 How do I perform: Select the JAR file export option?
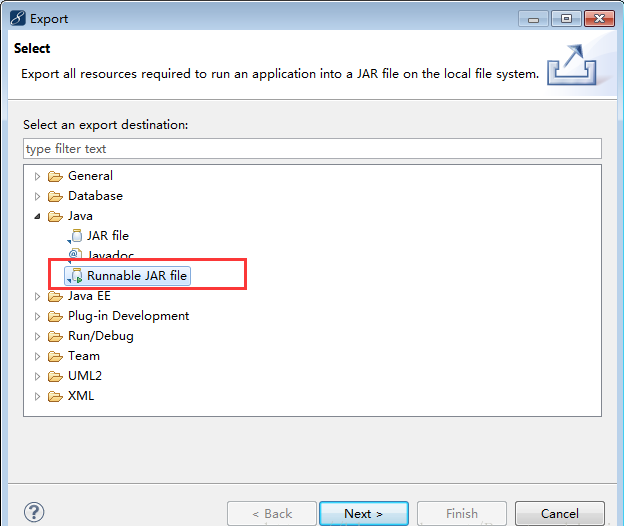click(108, 236)
